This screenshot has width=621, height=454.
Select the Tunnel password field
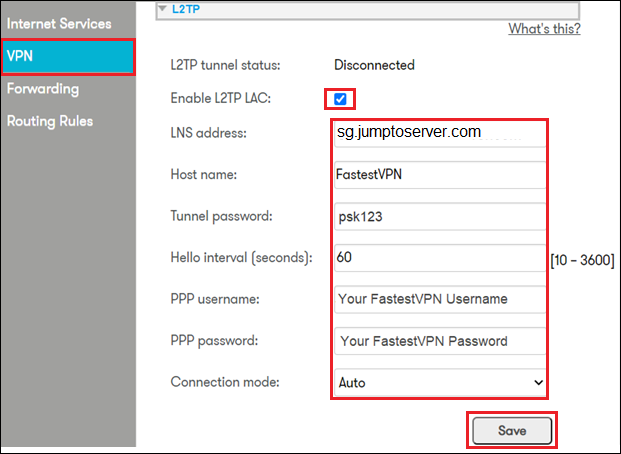point(440,216)
